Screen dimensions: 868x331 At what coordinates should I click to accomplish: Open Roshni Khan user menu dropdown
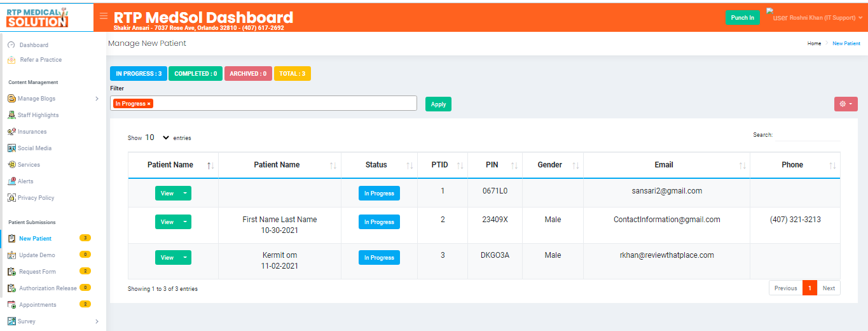[x=825, y=18]
